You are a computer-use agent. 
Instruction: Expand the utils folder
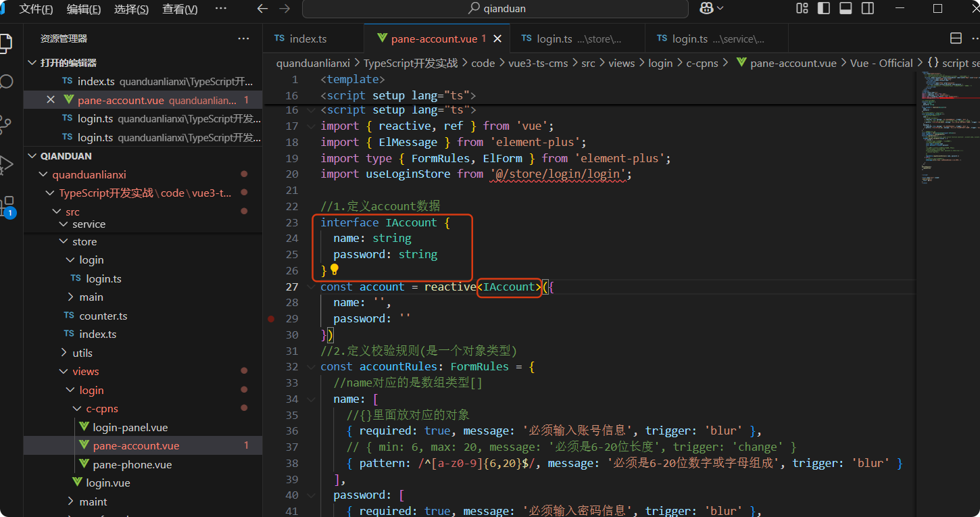pyautogui.click(x=82, y=353)
